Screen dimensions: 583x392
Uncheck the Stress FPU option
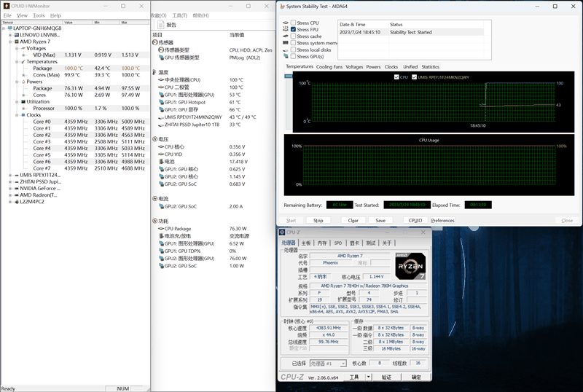pos(293,29)
